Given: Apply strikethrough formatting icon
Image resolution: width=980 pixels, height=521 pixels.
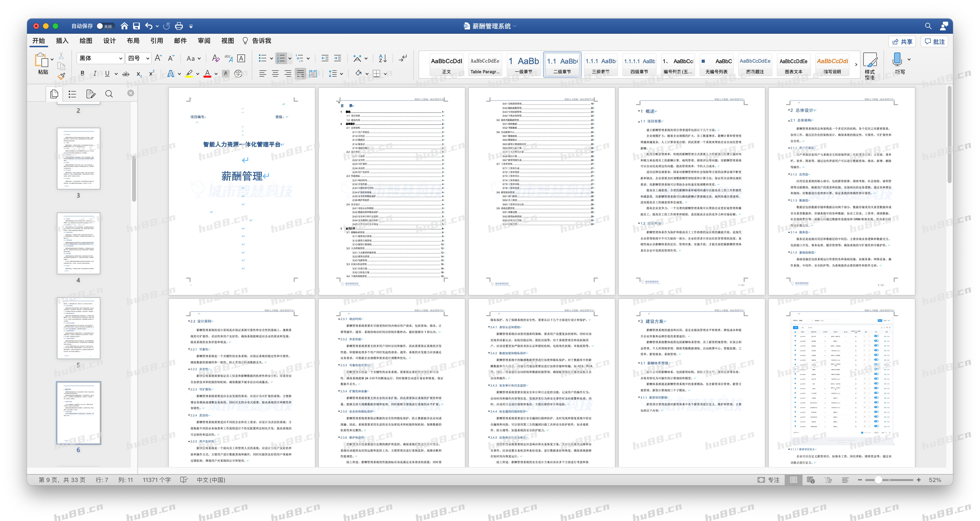Looking at the screenshot, I should (126, 74).
